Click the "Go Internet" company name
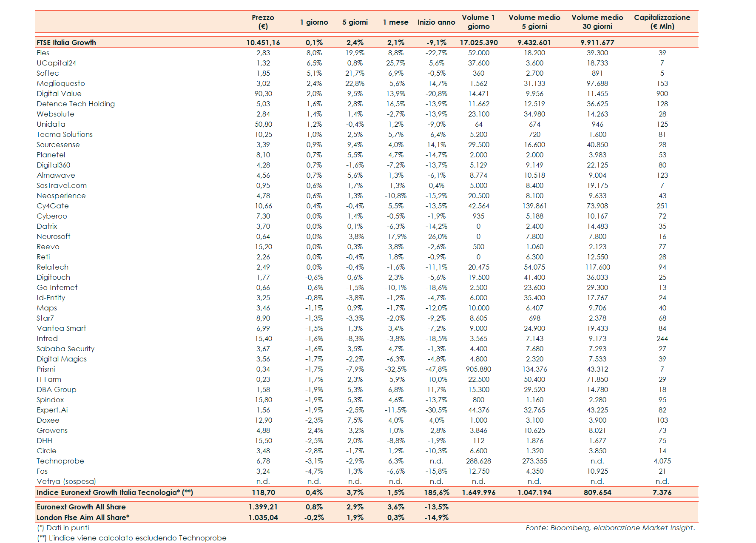Screen dimensions: 756x543 click(57, 287)
